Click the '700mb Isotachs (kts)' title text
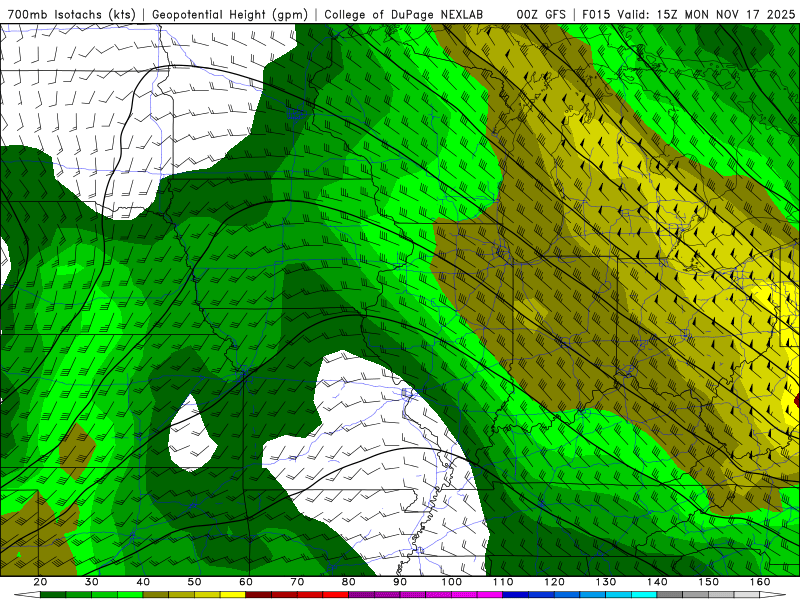800x600 pixels. click(x=72, y=15)
